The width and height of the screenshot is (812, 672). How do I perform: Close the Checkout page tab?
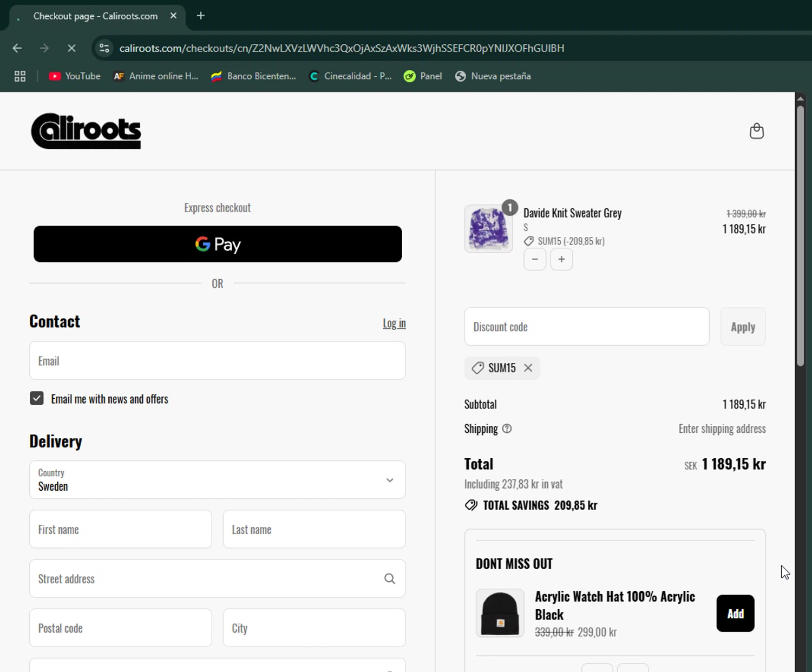coord(173,16)
